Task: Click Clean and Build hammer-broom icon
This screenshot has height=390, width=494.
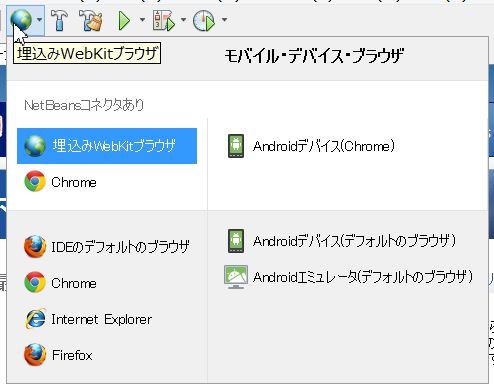Action: 90,20
